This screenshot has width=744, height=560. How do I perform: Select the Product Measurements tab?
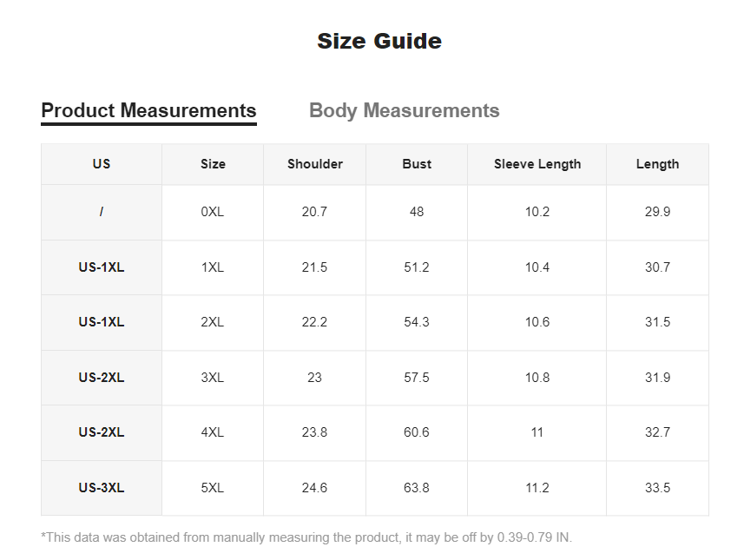(x=149, y=110)
